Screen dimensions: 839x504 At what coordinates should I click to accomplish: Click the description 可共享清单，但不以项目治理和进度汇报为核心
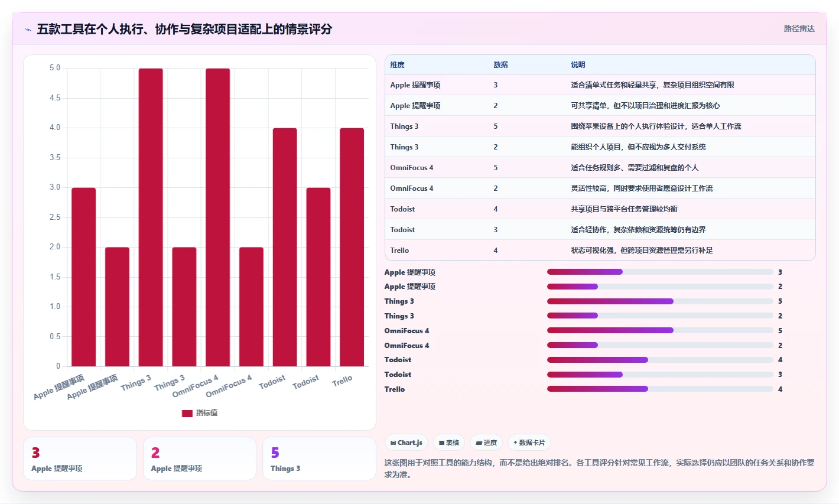645,106
